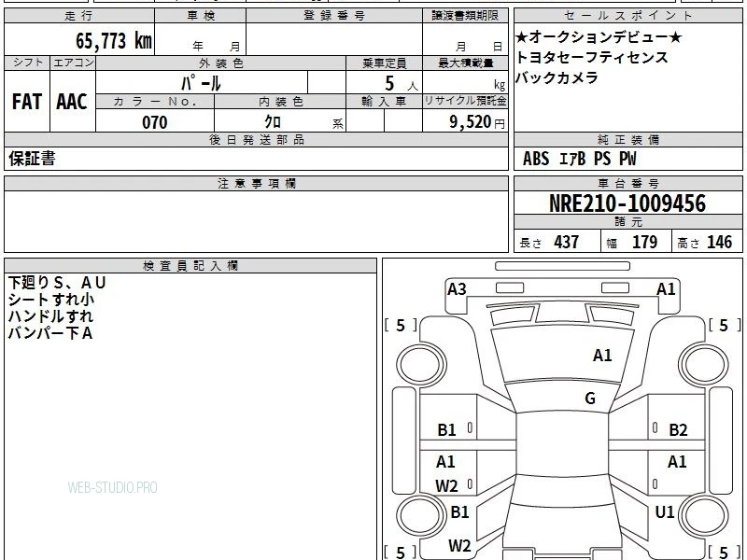Click the seating capacity 5 人
Viewport: 747px width, 560px height.
(x=401, y=84)
